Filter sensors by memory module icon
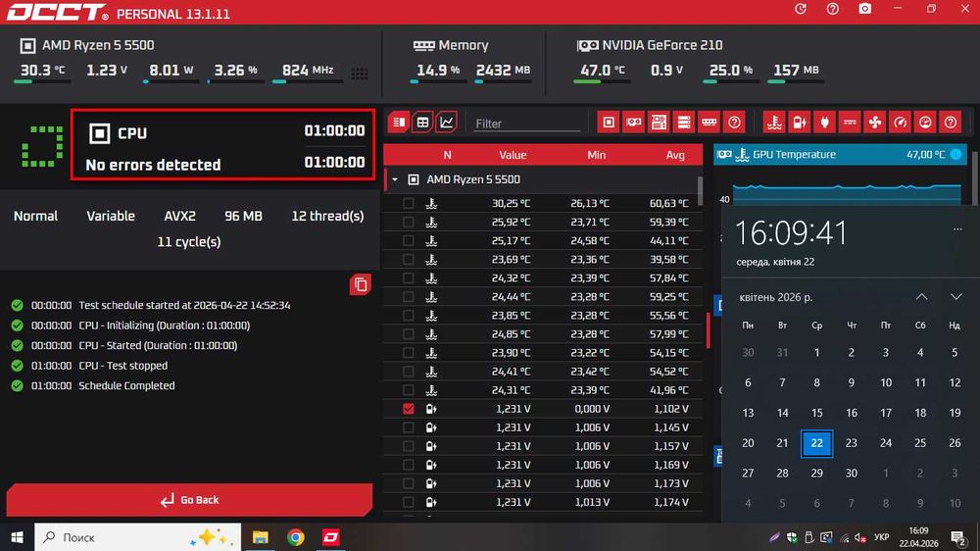This screenshot has height=551, width=980. point(709,122)
